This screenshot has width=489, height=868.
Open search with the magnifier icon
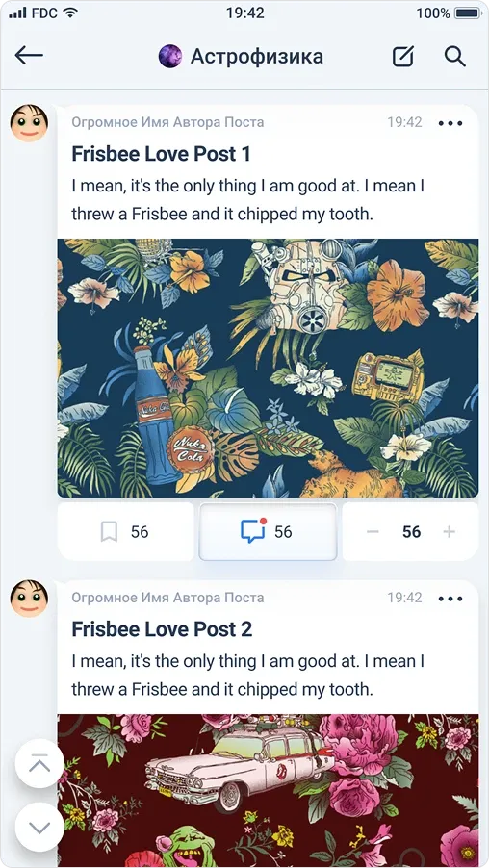tap(454, 57)
